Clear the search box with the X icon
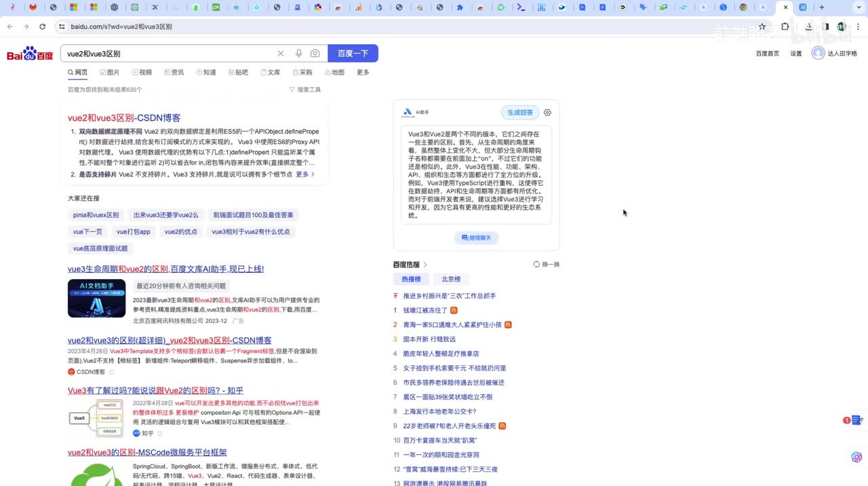This screenshot has height=486, width=868. (x=281, y=54)
